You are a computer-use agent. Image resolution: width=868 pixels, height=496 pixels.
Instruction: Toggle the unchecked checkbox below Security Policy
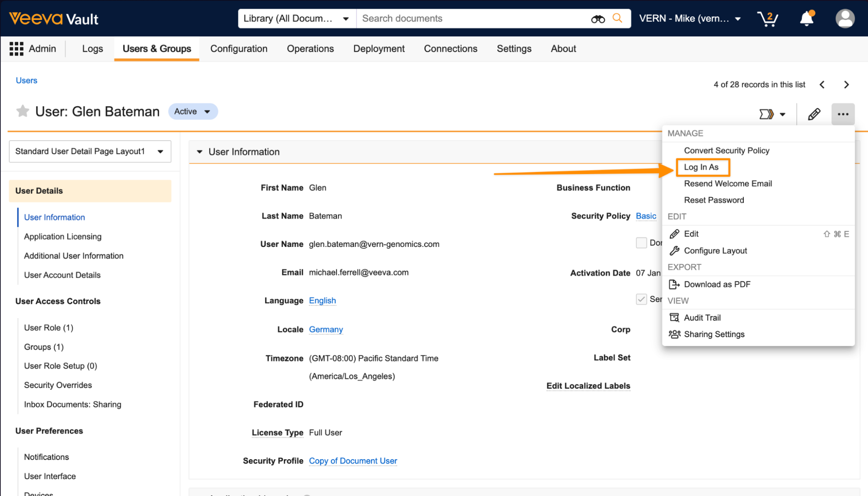point(641,243)
